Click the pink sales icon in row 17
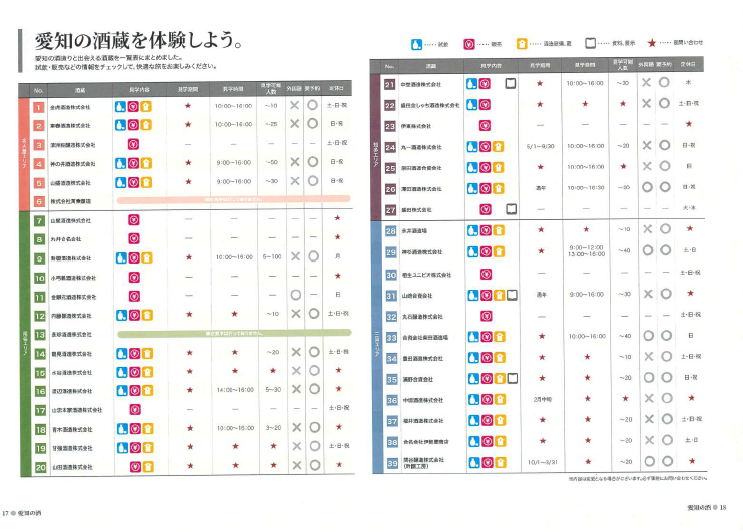Viewport: 743px width, 532px height. click(135, 409)
